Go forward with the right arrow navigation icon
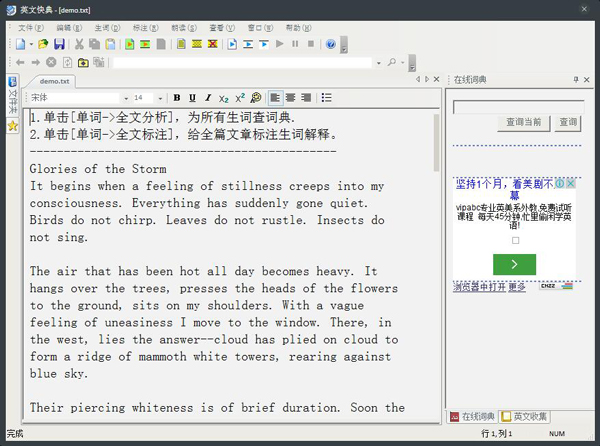 [x=36, y=62]
